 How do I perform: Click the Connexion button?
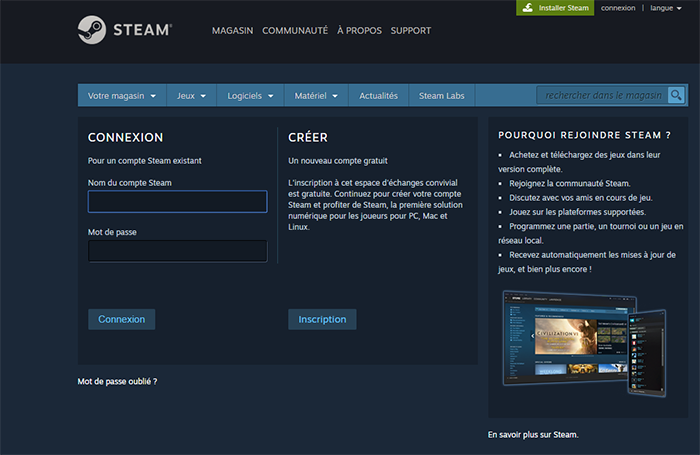click(x=121, y=319)
